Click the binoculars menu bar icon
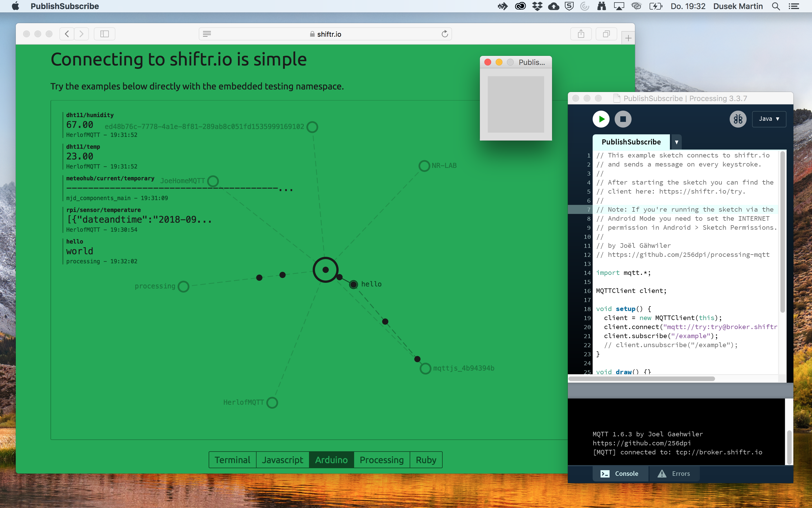Viewport: 812px width, 508px height. point(601,6)
